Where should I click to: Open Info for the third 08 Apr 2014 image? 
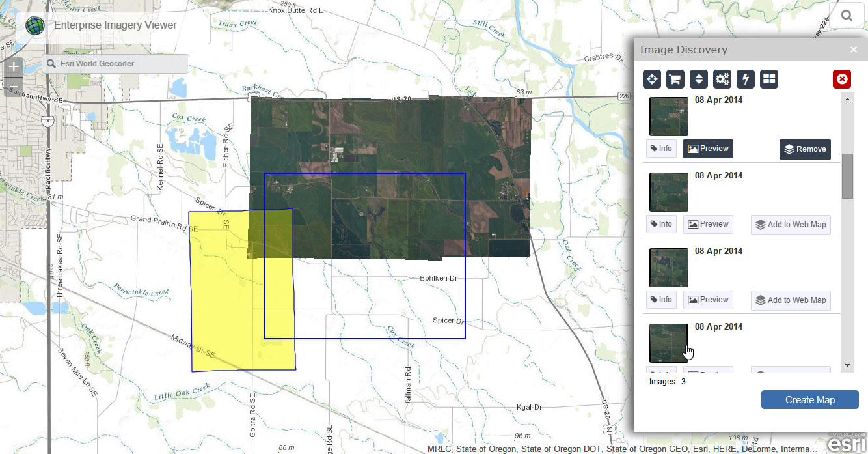pos(660,300)
